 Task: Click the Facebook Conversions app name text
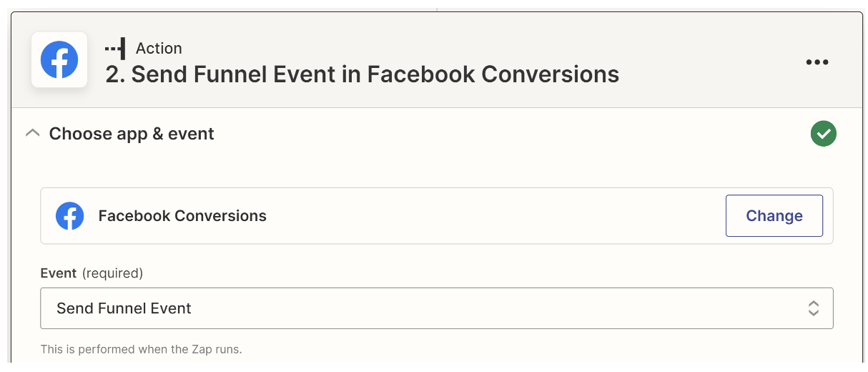[x=182, y=216]
